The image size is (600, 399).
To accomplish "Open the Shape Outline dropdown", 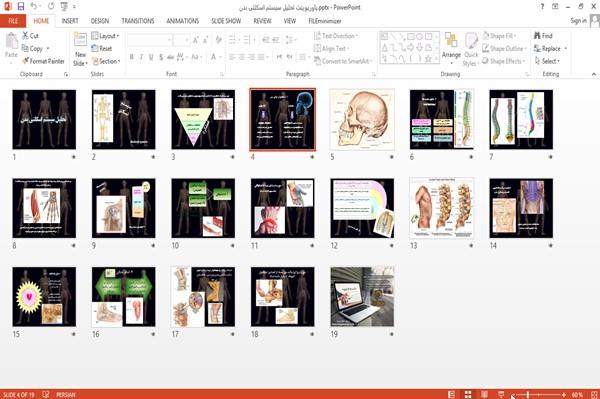I will click(504, 48).
